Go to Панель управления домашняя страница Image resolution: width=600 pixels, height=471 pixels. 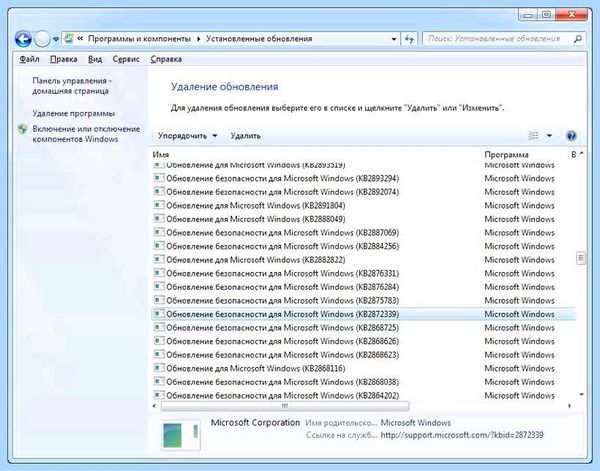click(72, 86)
